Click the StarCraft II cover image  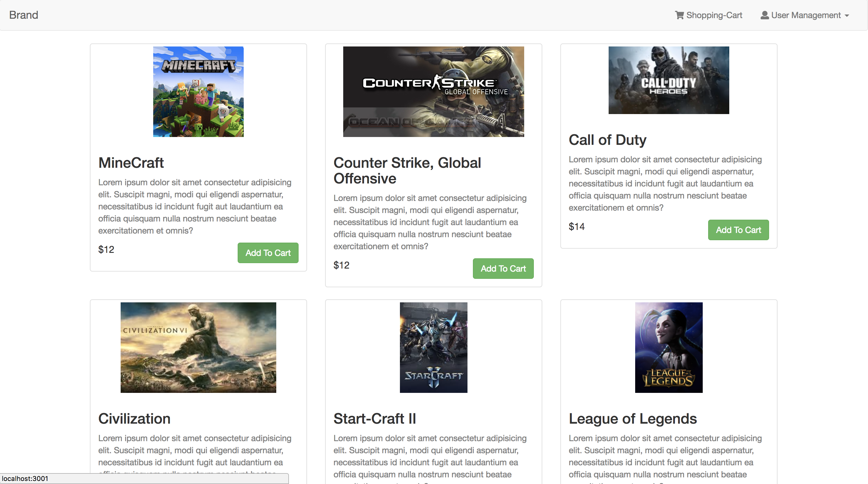point(433,347)
